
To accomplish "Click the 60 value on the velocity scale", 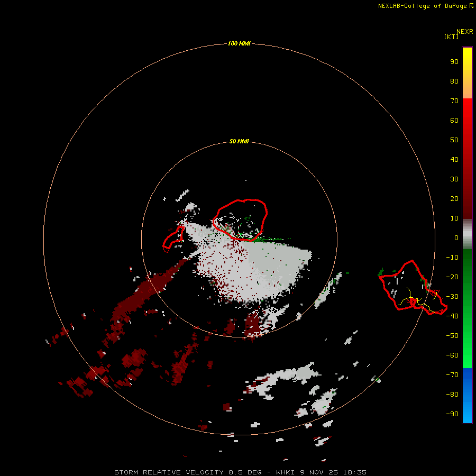I will tap(454, 120).
